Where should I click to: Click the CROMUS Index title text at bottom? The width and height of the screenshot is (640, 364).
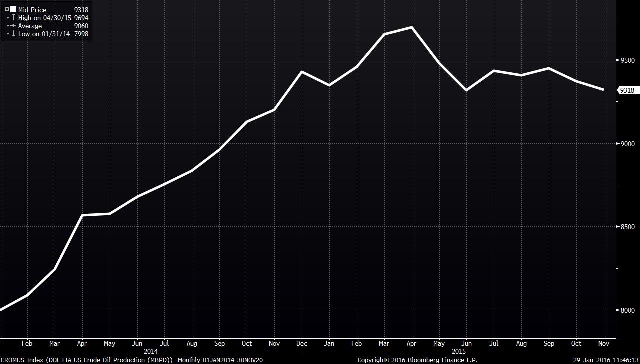(87, 360)
